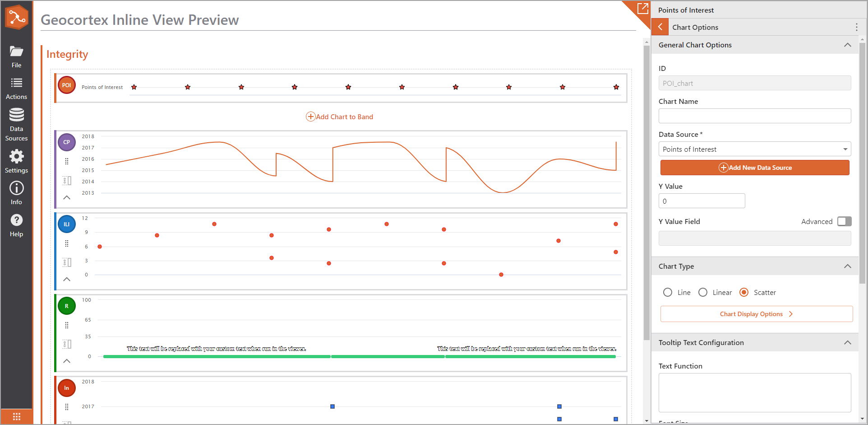
Task: Click the Text Function text area
Action: point(755,392)
